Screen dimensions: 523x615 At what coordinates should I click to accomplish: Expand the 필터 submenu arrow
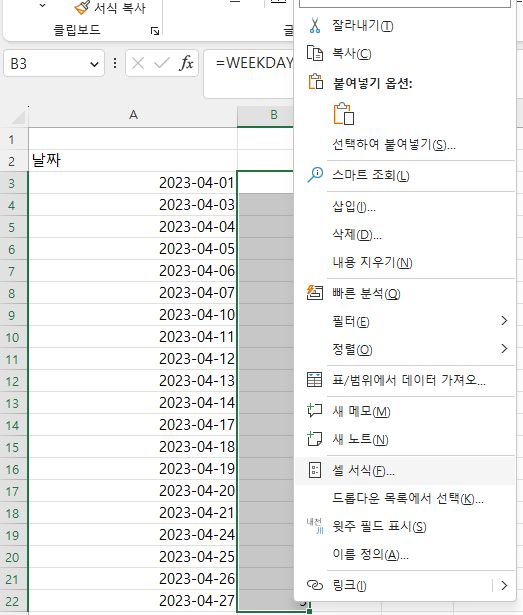(505, 321)
